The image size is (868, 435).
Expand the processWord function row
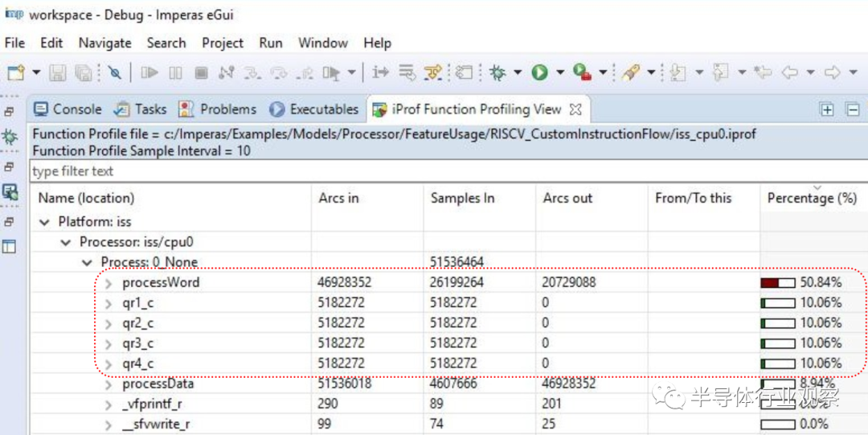click(x=108, y=282)
